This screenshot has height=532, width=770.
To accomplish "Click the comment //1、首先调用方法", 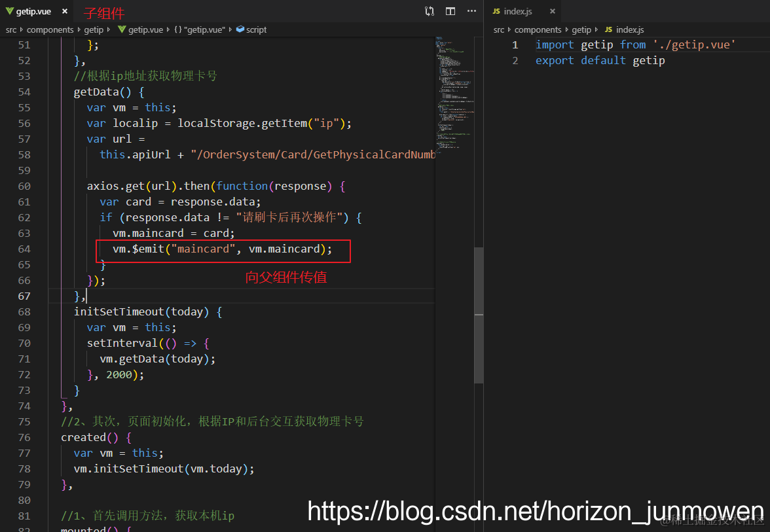I will coord(147,516).
